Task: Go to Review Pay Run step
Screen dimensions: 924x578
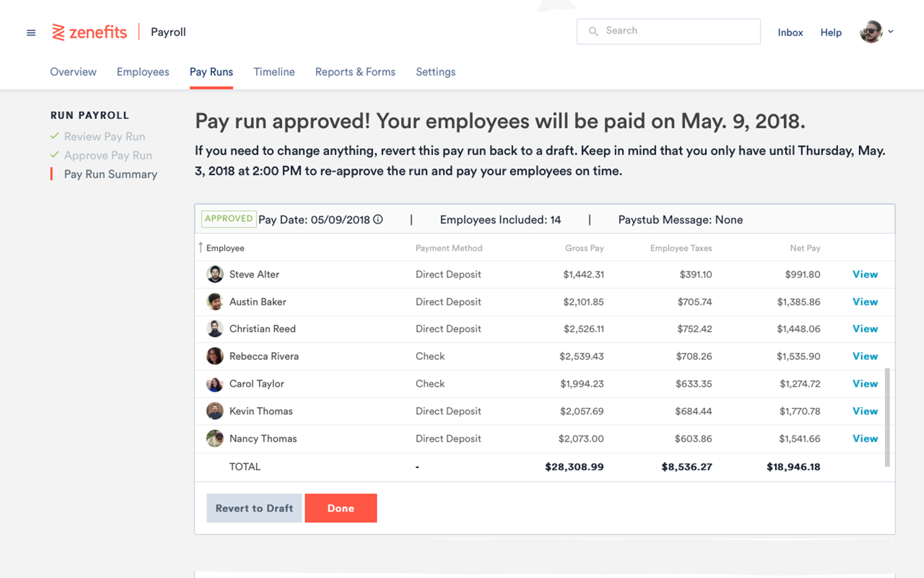Action: click(104, 136)
